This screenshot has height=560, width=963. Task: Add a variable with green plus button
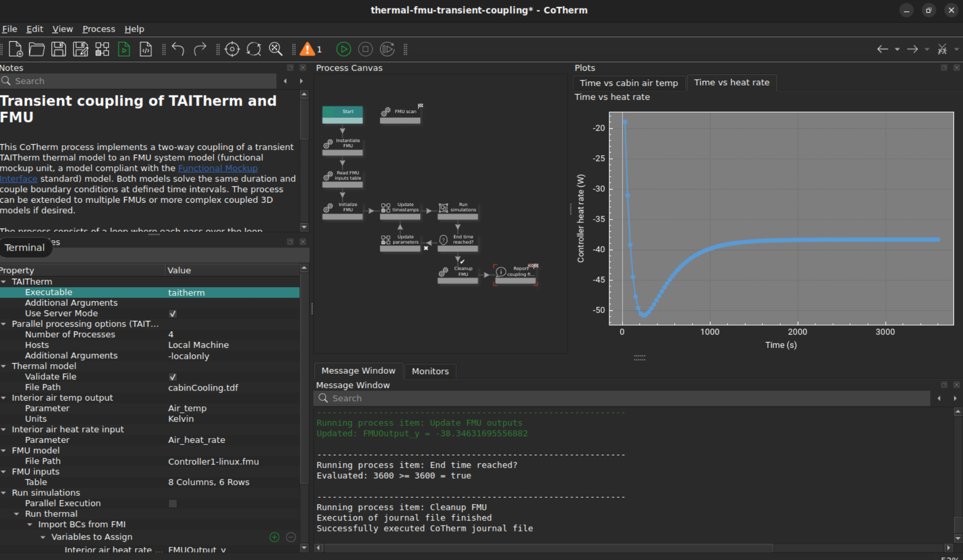275,537
